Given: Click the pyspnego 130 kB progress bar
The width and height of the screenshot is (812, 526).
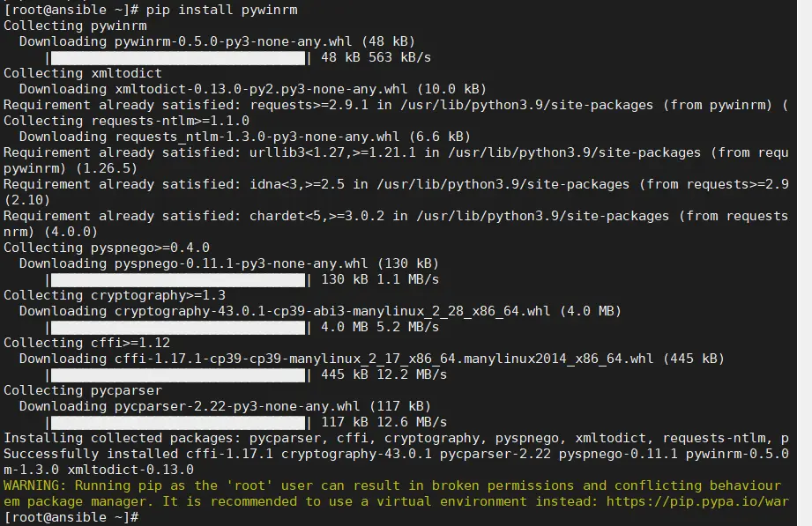Looking at the screenshot, I should tap(177, 279).
